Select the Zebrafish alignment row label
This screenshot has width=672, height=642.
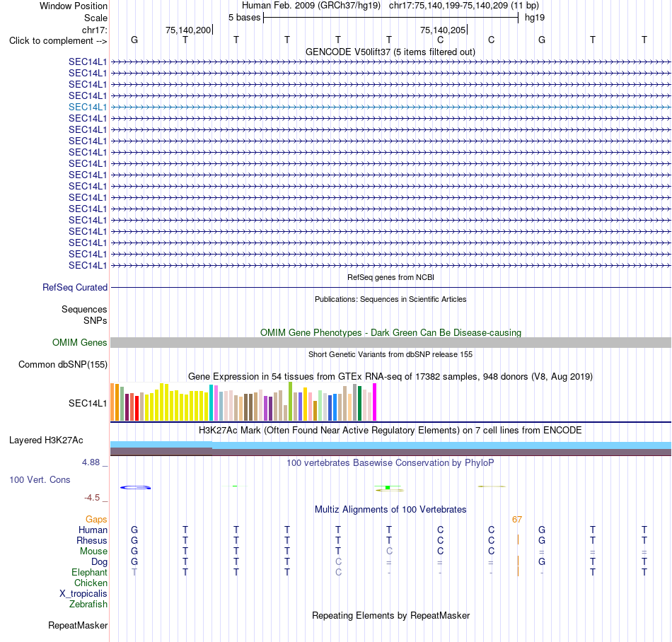[88, 605]
